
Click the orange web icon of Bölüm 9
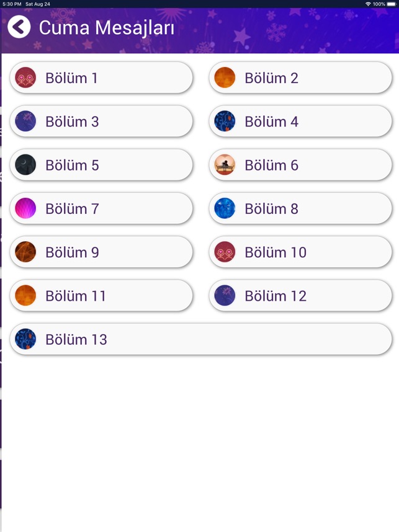pyautogui.click(x=25, y=252)
